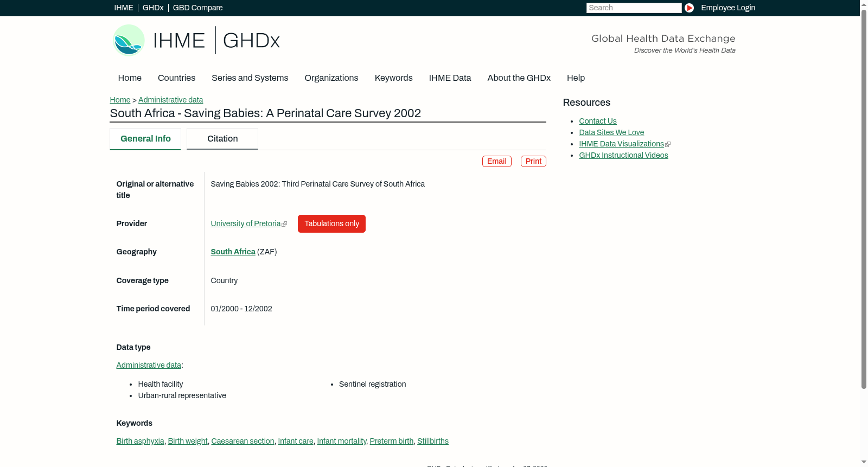Click the '01/2000 - 12/2002' time period value
This screenshot has width=868, height=467.
(241, 309)
